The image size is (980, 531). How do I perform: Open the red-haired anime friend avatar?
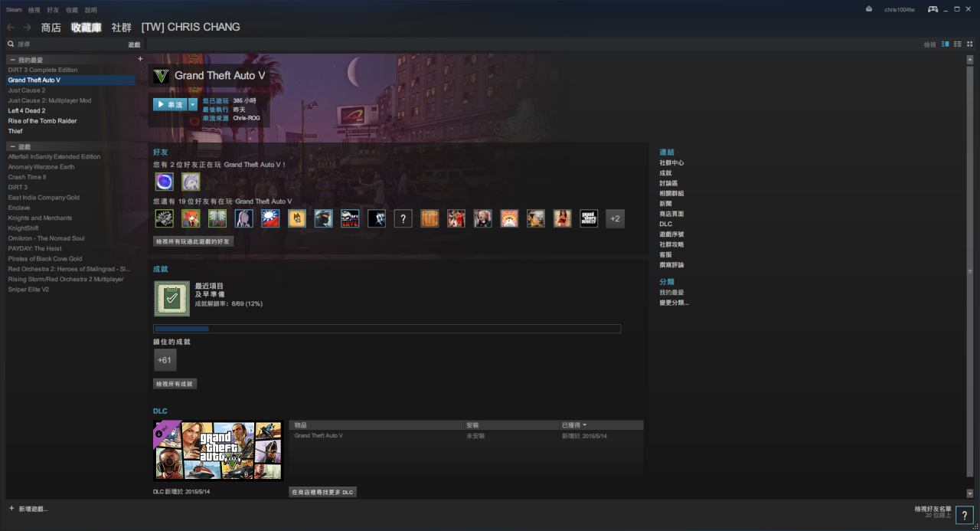tap(191, 219)
